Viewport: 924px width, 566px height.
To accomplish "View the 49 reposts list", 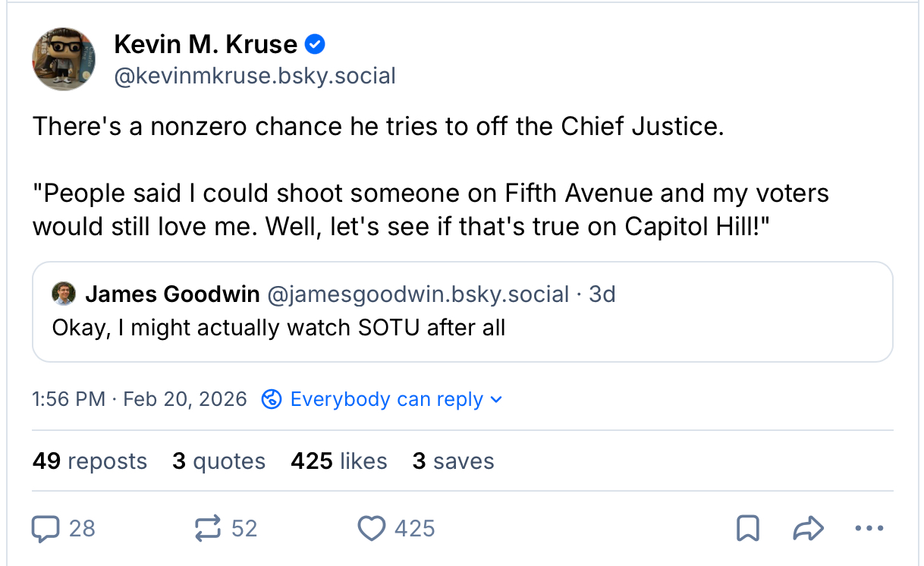I will 90,461.
